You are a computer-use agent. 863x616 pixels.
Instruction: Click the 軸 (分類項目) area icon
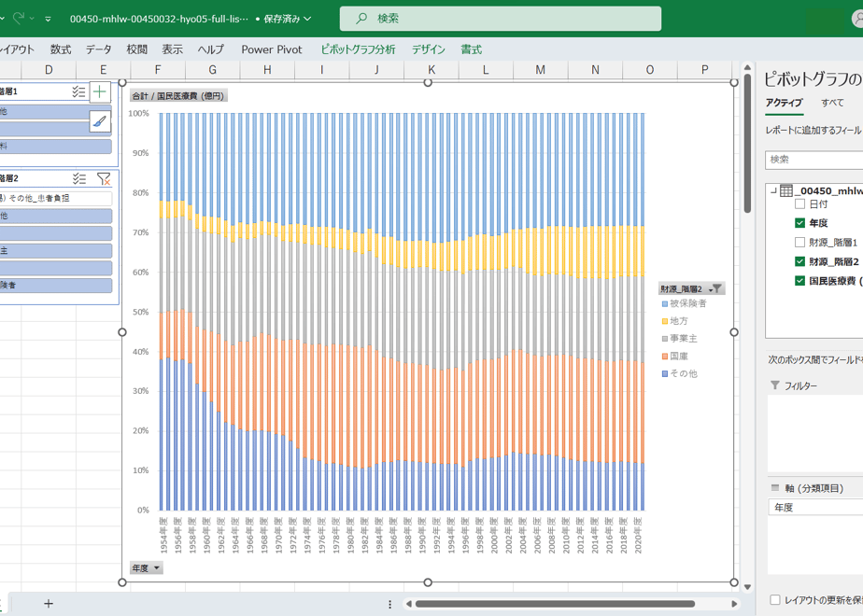click(775, 488)
